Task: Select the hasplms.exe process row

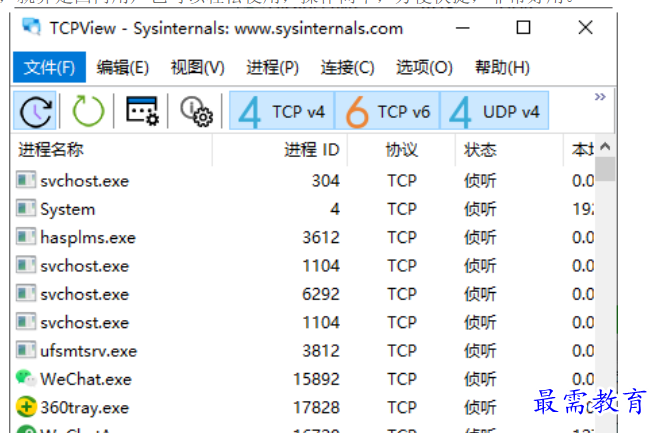Action: (x=303, y=237)
